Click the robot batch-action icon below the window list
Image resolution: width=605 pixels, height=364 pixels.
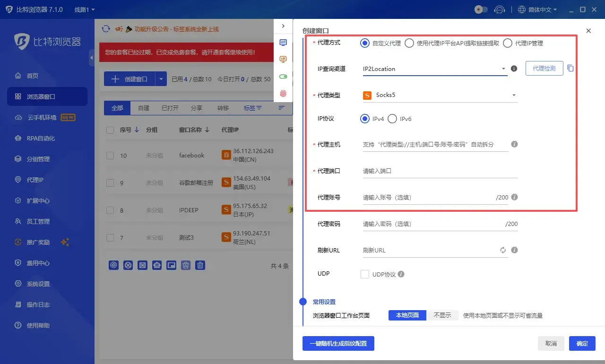[156, 265]
